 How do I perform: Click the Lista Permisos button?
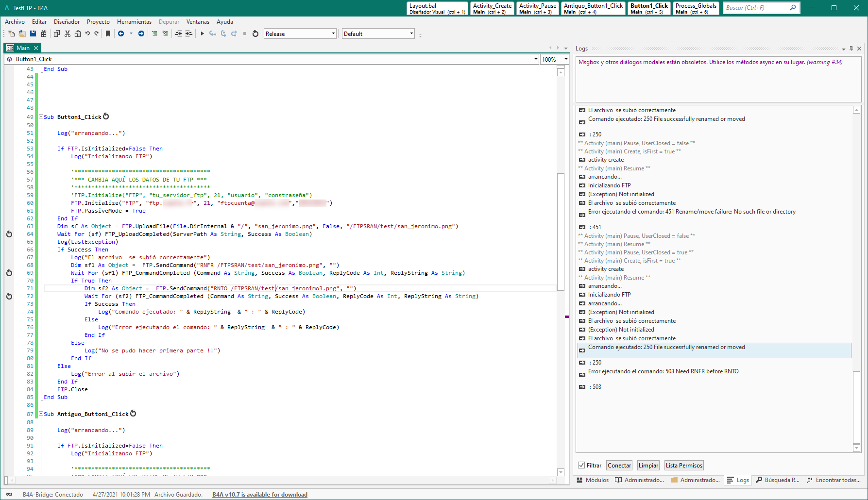pyautogui.click(x=683, y=466)
